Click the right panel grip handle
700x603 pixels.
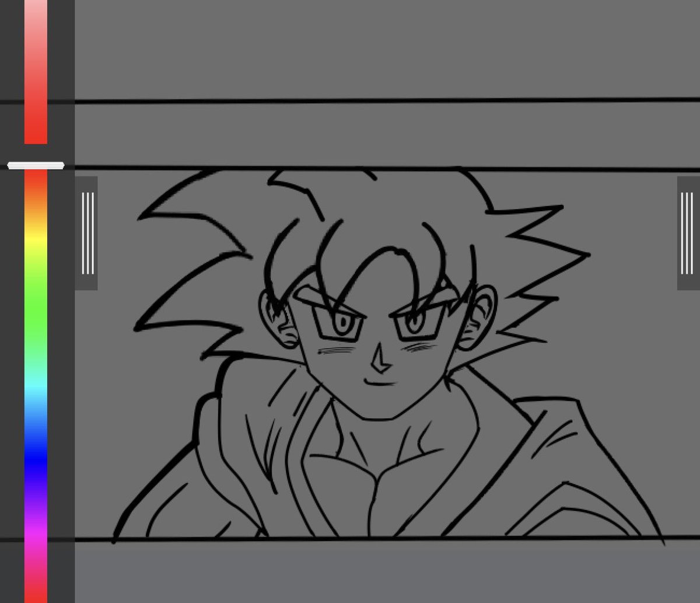[688, 233]
